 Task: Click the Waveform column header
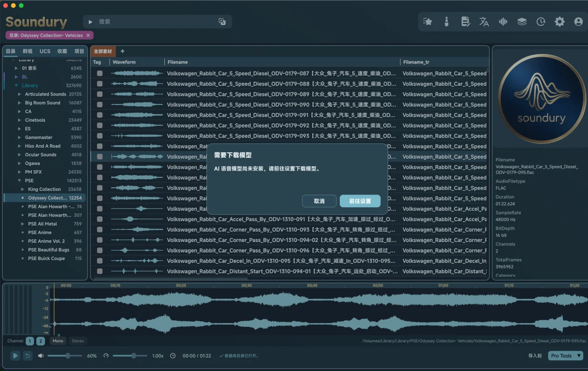point(137,62)
